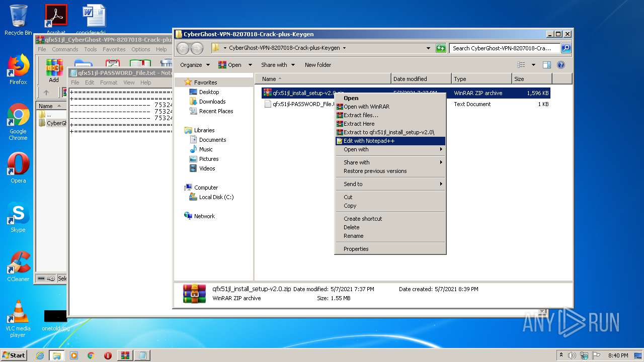Expand the Open button dropdown arrow
The width and height of the screenshot is (644, 362).
(251, 65)
